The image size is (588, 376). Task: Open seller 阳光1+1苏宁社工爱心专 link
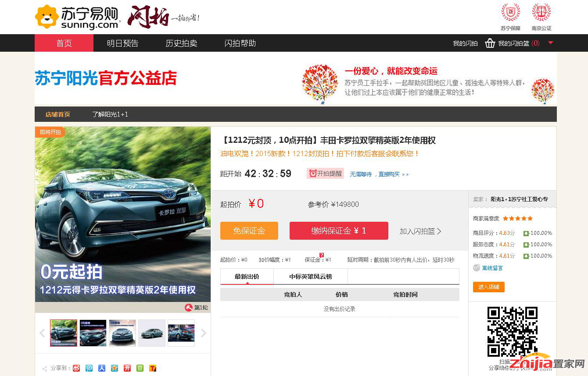click(519, 199)
